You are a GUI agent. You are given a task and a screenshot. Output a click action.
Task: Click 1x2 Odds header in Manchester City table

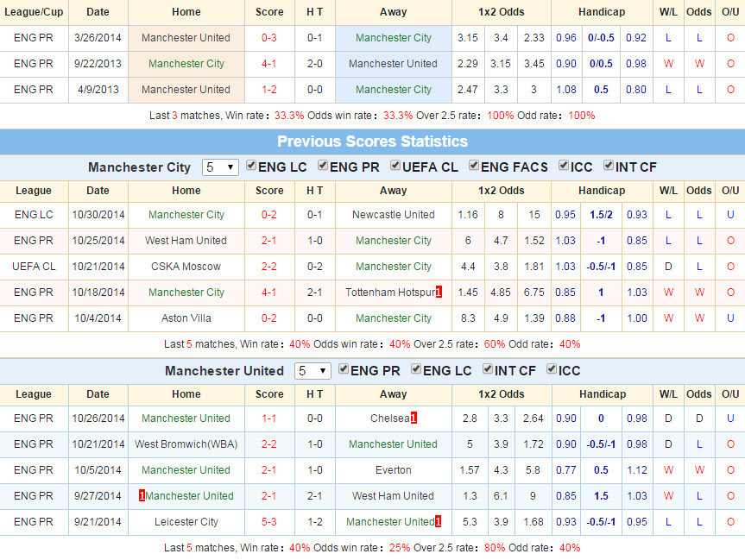(x=502, y=191)
